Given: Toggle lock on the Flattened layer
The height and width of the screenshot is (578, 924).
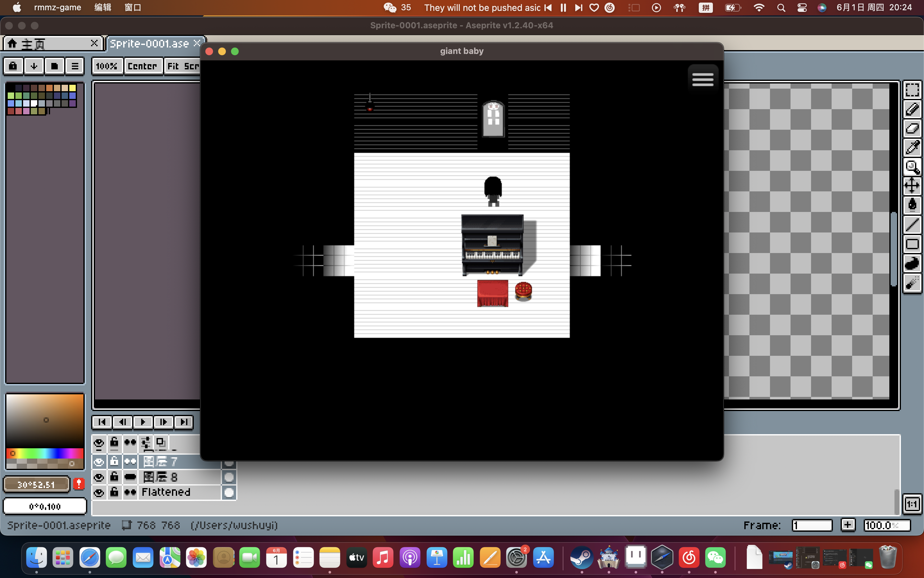Looking at the screenshot, I should point(114,492).
